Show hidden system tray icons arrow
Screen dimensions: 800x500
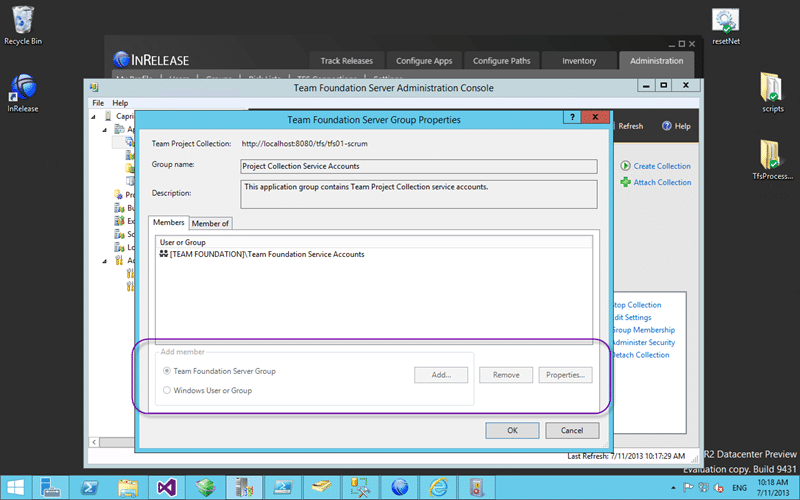673,488
